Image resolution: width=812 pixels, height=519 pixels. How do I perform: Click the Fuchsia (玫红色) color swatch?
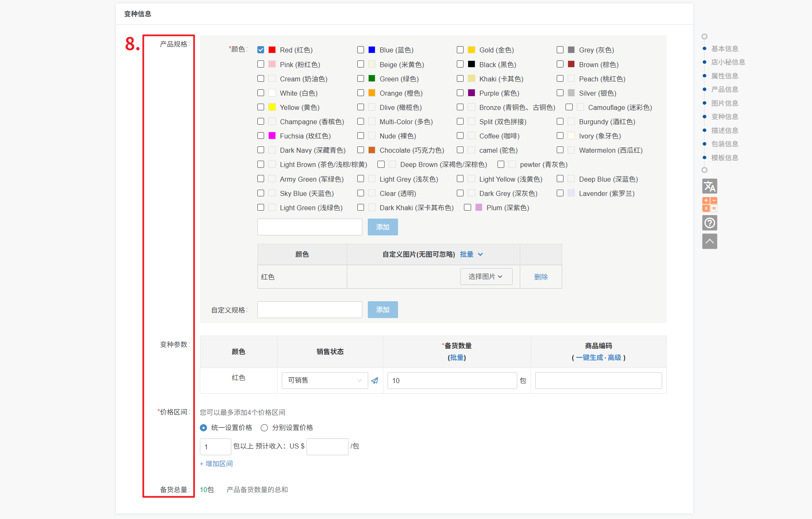coord(272,136)
